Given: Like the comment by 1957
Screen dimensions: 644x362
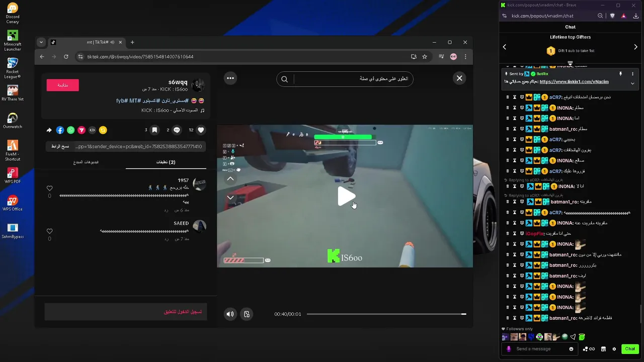Looking at the screenshot, I should (49, 189).
